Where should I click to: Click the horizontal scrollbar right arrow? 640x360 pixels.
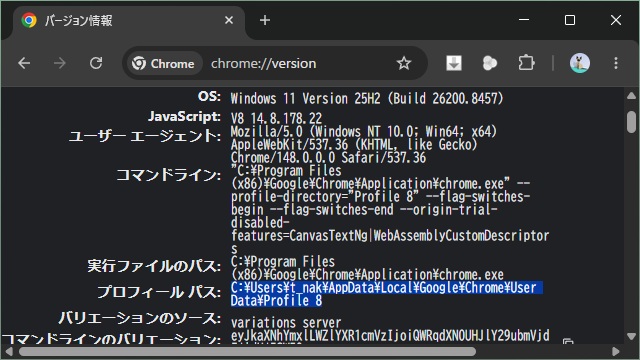click(616, 351)
